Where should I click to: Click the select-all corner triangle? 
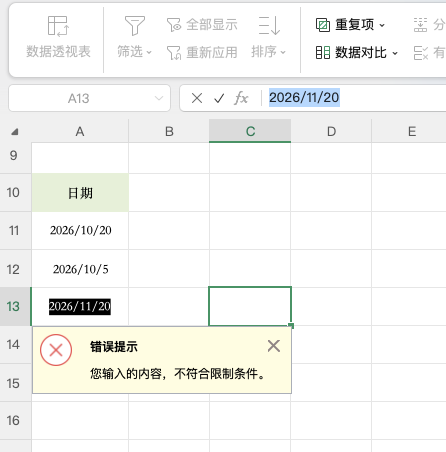coord(15,132)
